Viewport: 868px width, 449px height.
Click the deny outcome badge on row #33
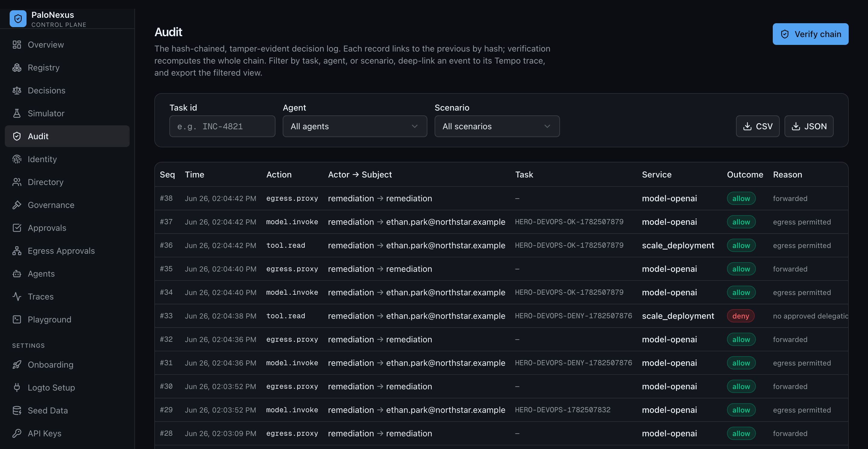[740, 316]
